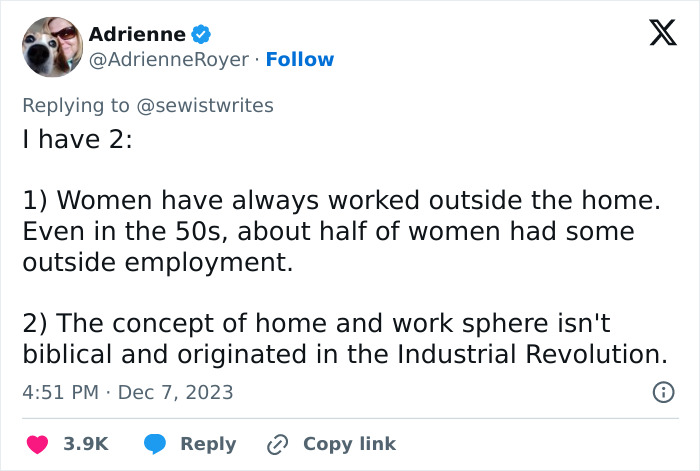700x471 pixels.
Task: Open Adrienne's profile picture
Action: [51, 46]
